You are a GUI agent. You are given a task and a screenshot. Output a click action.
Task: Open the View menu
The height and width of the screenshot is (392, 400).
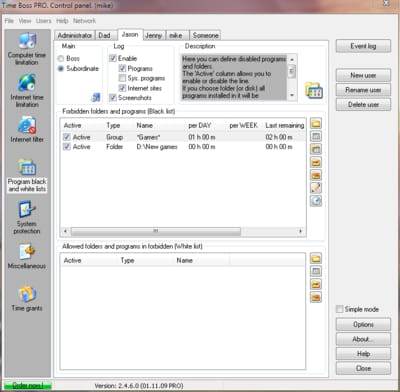[x=25, y=21]
